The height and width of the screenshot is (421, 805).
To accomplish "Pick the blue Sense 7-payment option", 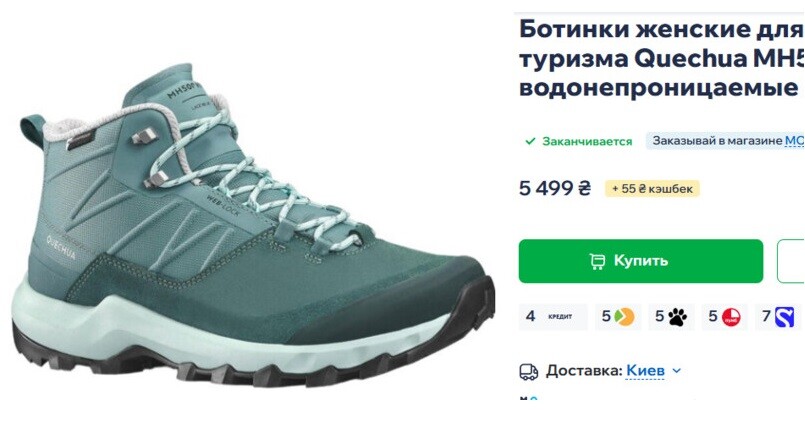I will (778, 316).
